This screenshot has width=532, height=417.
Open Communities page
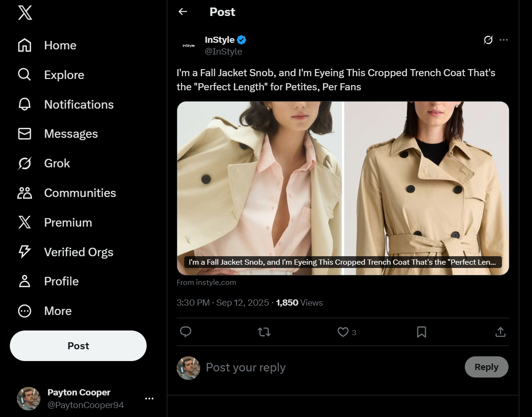click(x=24, y=193)
